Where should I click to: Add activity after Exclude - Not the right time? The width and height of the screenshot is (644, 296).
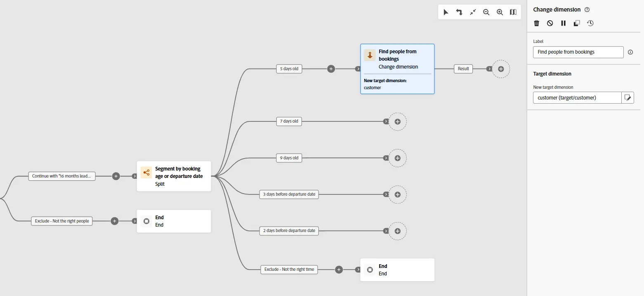click(339, 270)
